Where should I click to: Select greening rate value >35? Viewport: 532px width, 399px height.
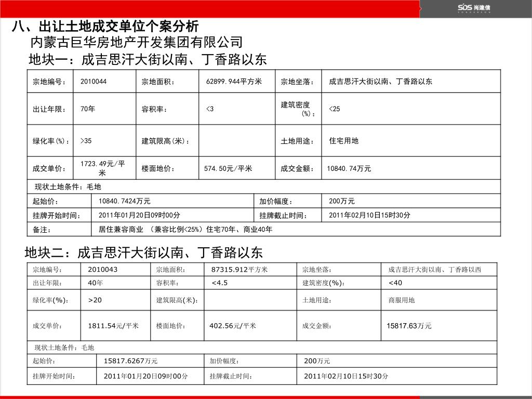(86, 141)
